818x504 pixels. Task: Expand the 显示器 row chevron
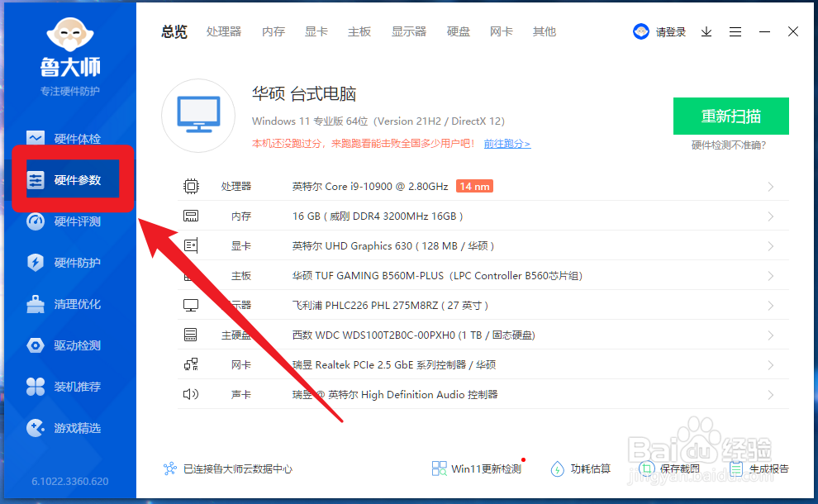(771, 306)
